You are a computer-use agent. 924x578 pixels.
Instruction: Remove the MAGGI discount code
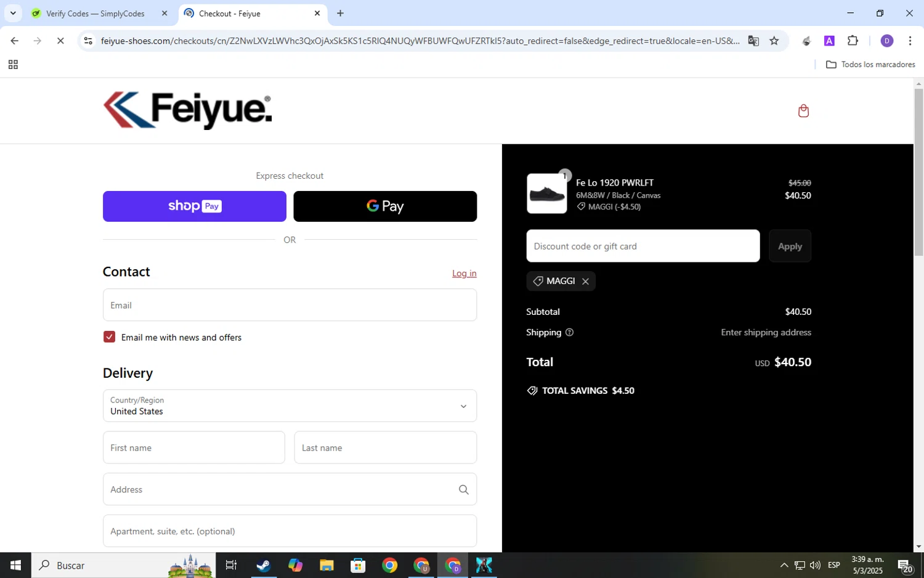[585, 281]
